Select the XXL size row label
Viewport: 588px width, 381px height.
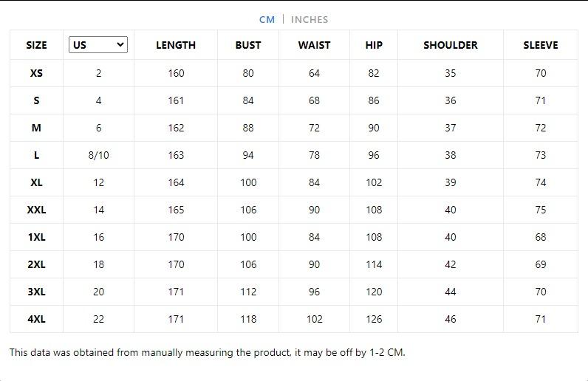click(x=36, y=210)
